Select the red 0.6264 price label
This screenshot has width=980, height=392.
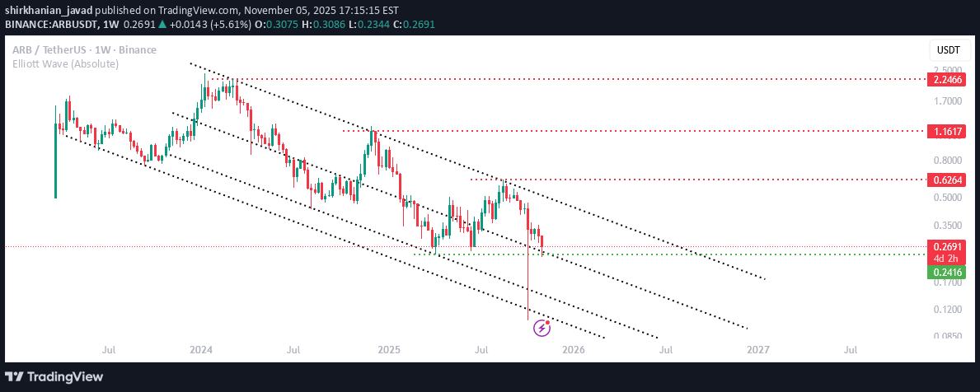pos(945,180)
